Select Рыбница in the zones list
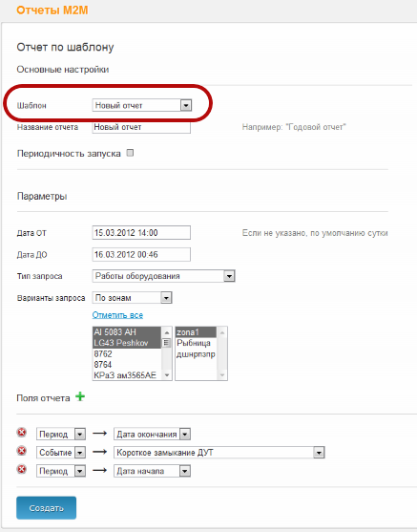This screenshot has height=532, width=417. [196, 343]
